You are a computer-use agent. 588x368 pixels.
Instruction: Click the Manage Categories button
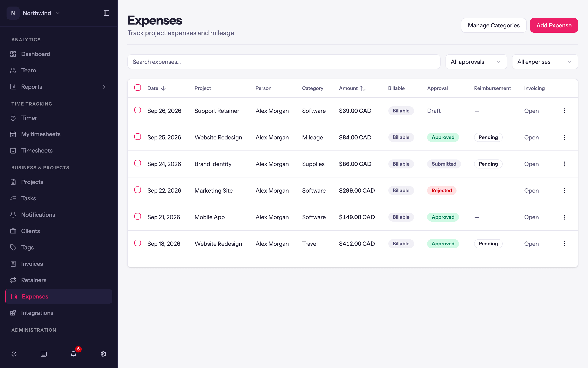click(x=493, y=25)
